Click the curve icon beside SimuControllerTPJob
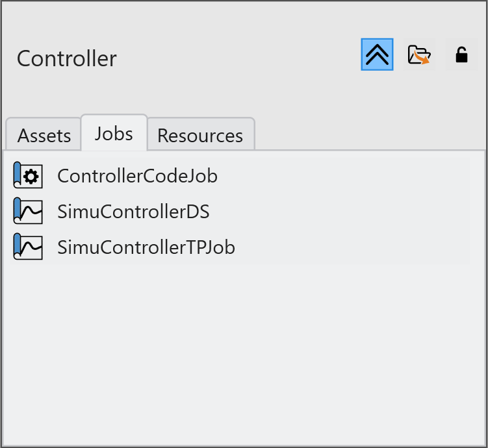The height and width of the screenshot is (448, 488). pyautogui.click(x=28, y=247)
